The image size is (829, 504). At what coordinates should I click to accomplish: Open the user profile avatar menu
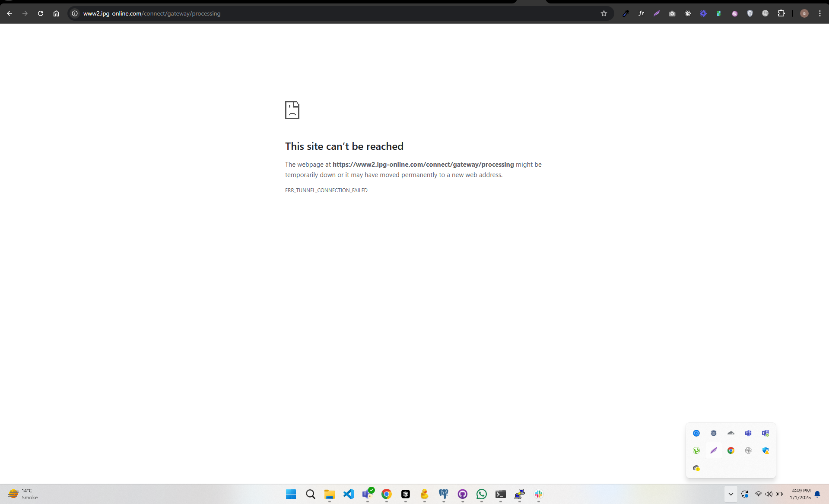pos(804,13)
